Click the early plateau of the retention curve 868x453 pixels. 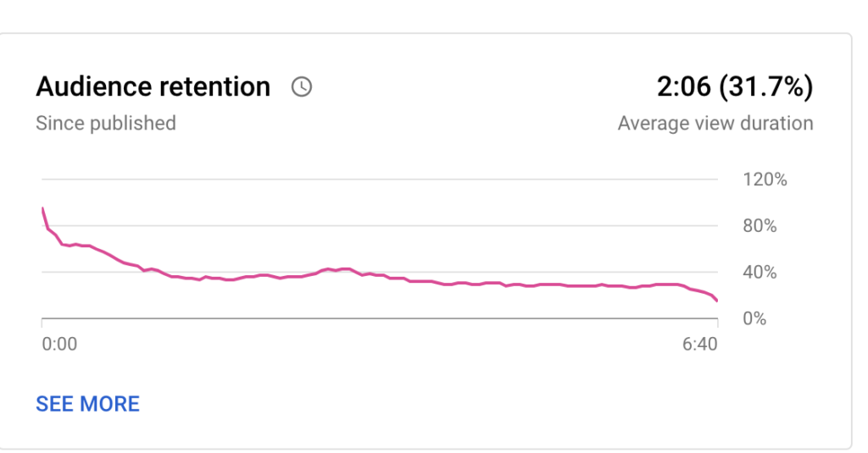75,245
